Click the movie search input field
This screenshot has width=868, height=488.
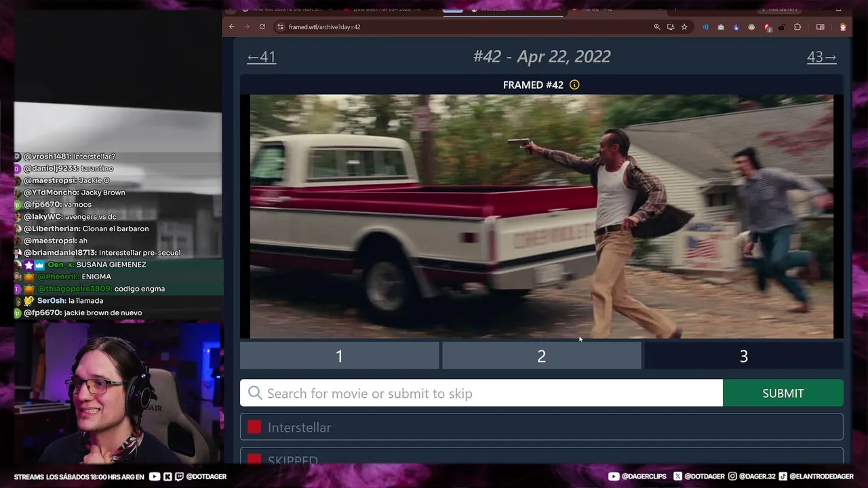(481, 393)
